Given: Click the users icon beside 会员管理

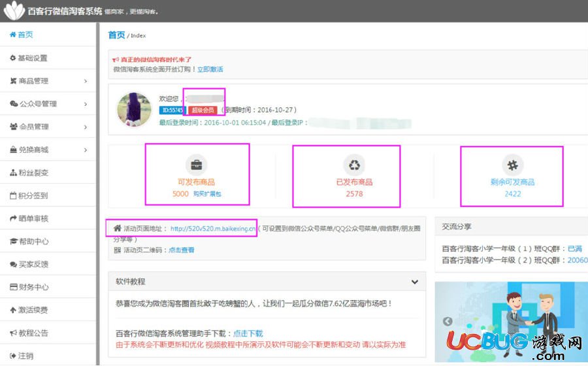Looking at the screenshot, I should click(14, 126).
